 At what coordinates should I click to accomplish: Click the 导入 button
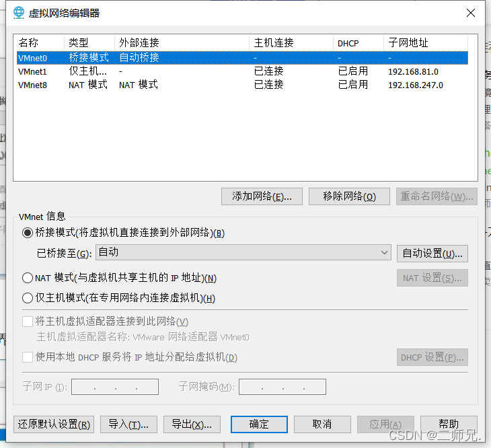point(128,424)
